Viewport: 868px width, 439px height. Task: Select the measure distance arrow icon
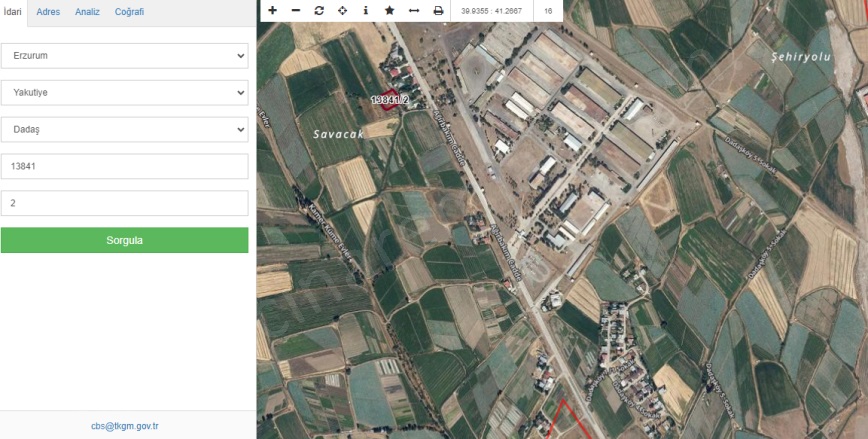coord(414,10)
